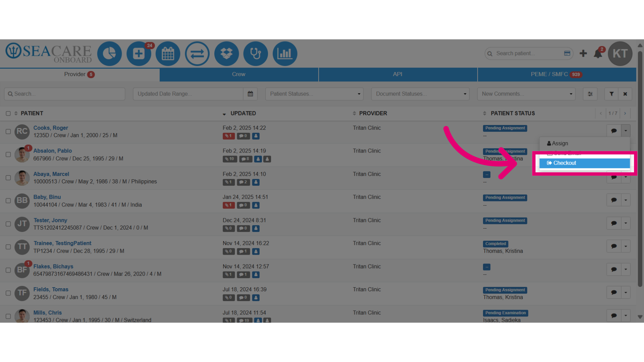Switch to the Crew tab
644x362 pixels.
click(239, 74)
